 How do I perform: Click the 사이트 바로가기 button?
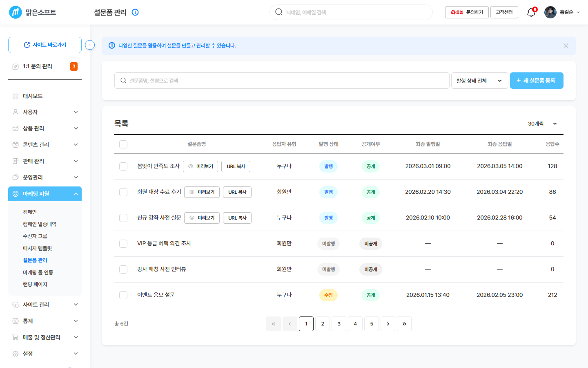(x=45, y=45)
